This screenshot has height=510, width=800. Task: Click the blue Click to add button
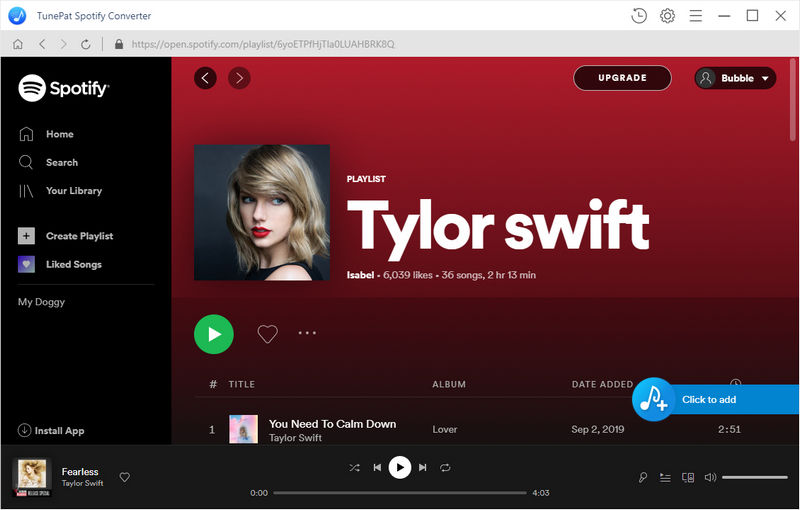click(x=715, y=400)
